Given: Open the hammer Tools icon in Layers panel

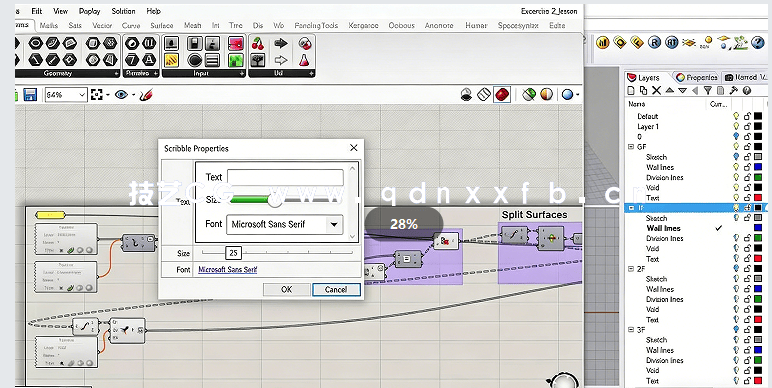Looking at the screenshot, I should point(734,90).
